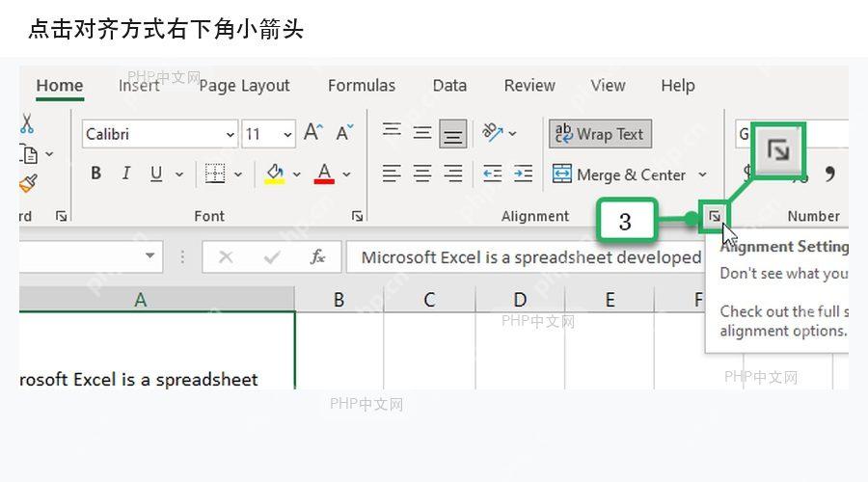Viewport: 868px width, 482px height.
Task: Click the Cut scissors icon
Action: coord(27,124)
